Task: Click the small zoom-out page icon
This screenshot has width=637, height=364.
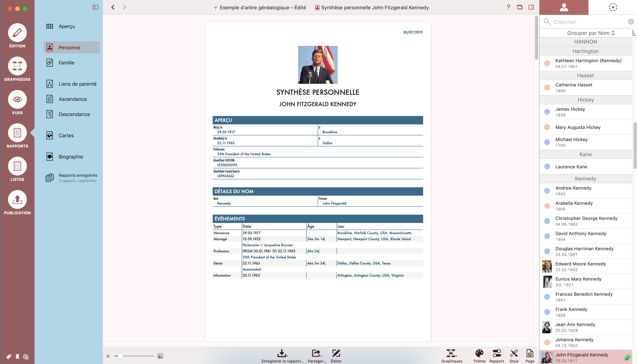Action: (x=108, y=356)
